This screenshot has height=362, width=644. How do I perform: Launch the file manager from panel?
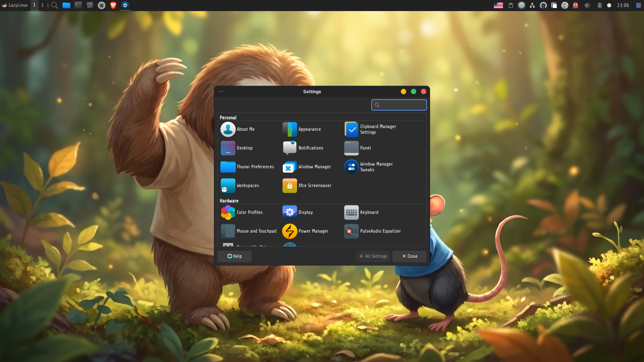[66, 5]
